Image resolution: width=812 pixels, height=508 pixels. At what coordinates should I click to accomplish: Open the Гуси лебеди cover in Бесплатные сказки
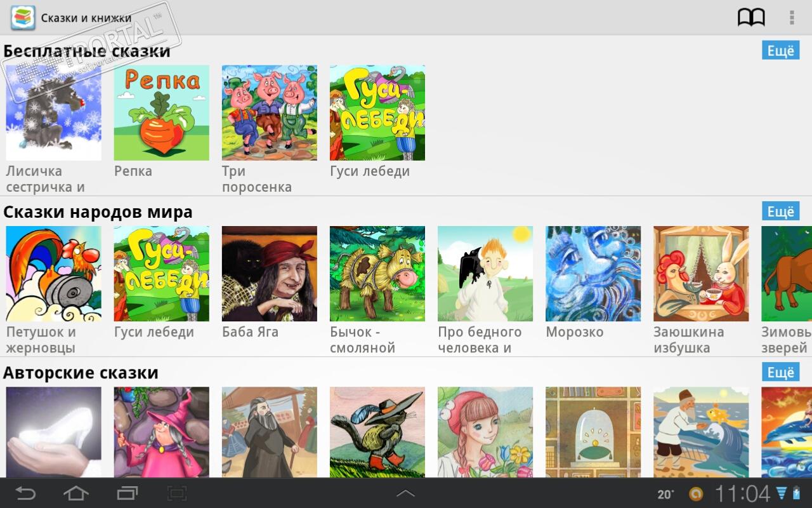click(377, 113)
